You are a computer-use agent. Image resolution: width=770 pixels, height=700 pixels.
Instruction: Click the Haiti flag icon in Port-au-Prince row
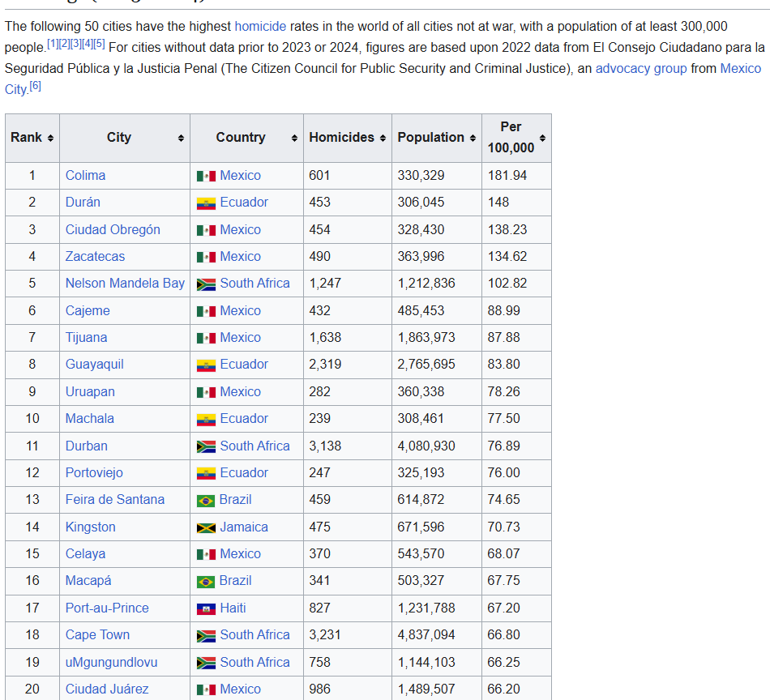coord(206,609)
